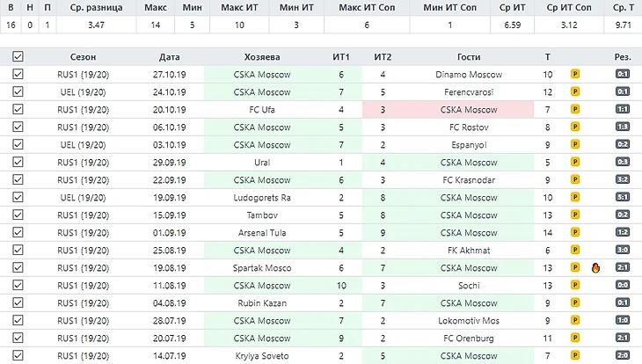Open 5:1 result badge for Ludogorets match
This screenshot has height=364, width=642.
click(622, 198)
